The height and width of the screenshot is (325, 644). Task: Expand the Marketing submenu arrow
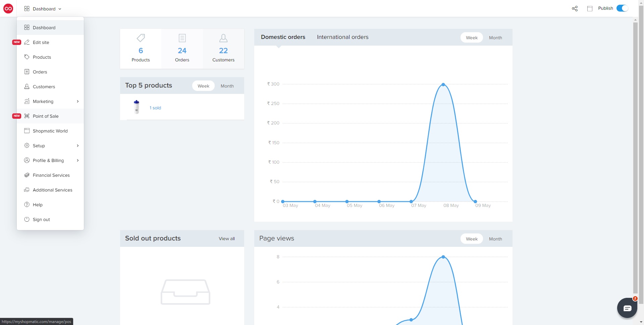pos(78,101)
